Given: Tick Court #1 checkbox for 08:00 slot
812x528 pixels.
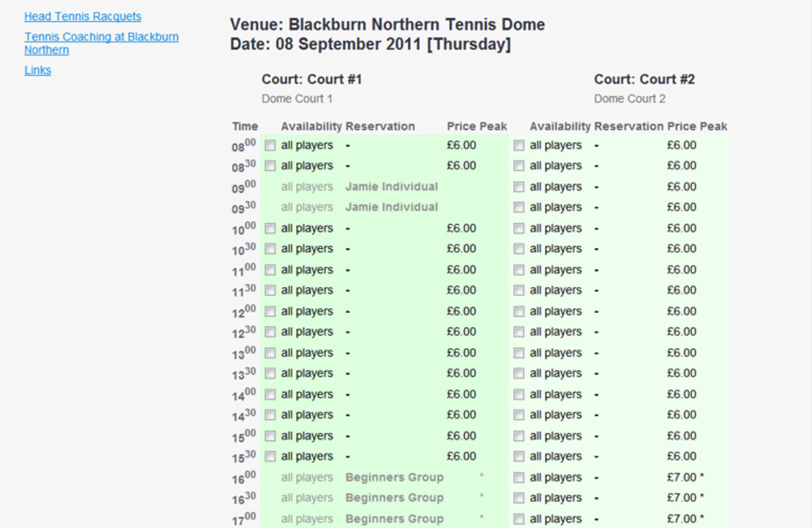Looking at the screenshot, I should point(270,146).
